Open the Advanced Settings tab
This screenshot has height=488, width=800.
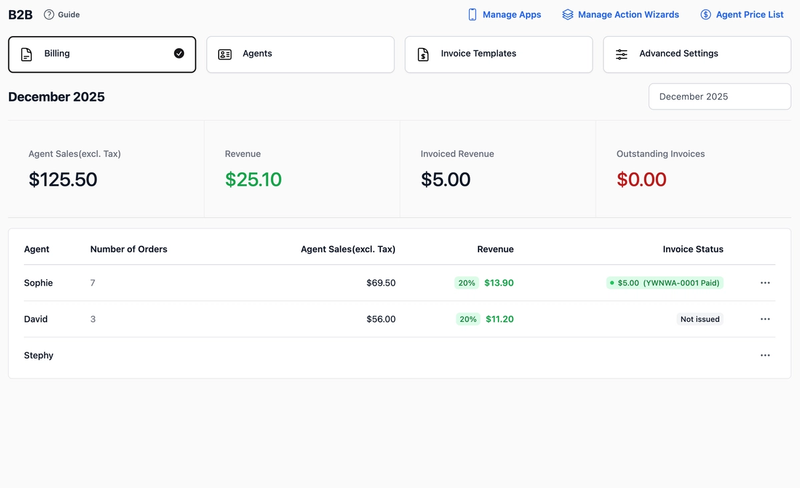697,54
